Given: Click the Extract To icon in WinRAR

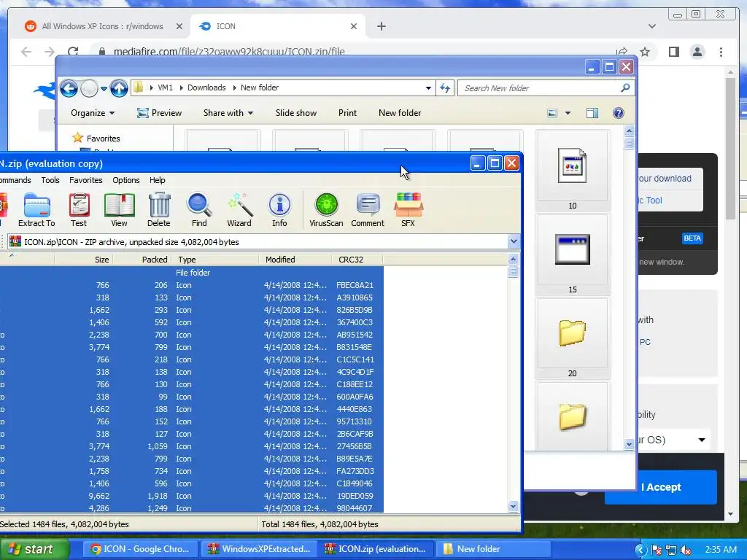Looking at the screenshot, I should click(36, 209).
